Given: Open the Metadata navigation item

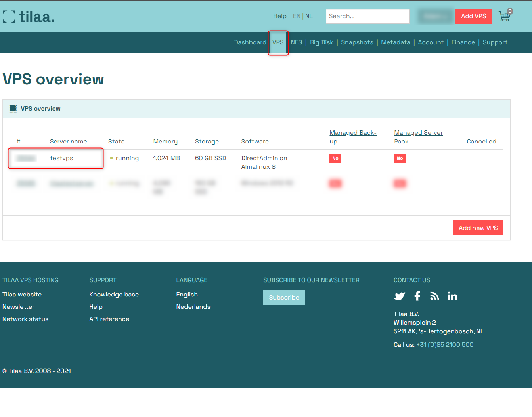Looking at the screenshot, I should click(396, 42).
